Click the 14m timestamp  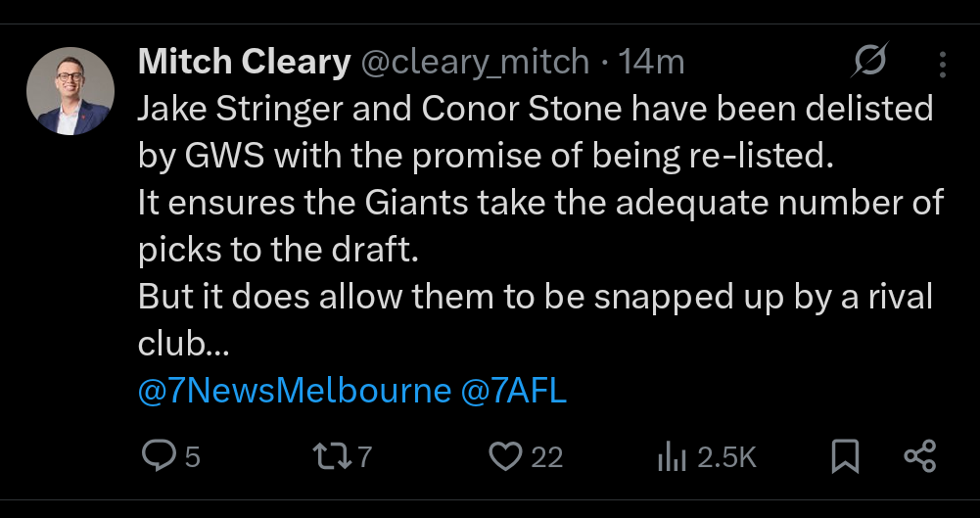pyautogui.click(x=652, y=63)
